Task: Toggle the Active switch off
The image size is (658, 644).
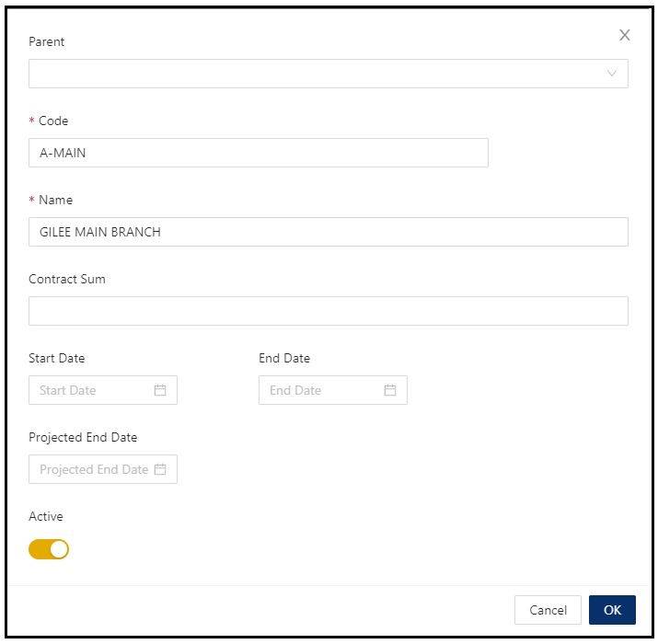Action: [x=49, y=549]
